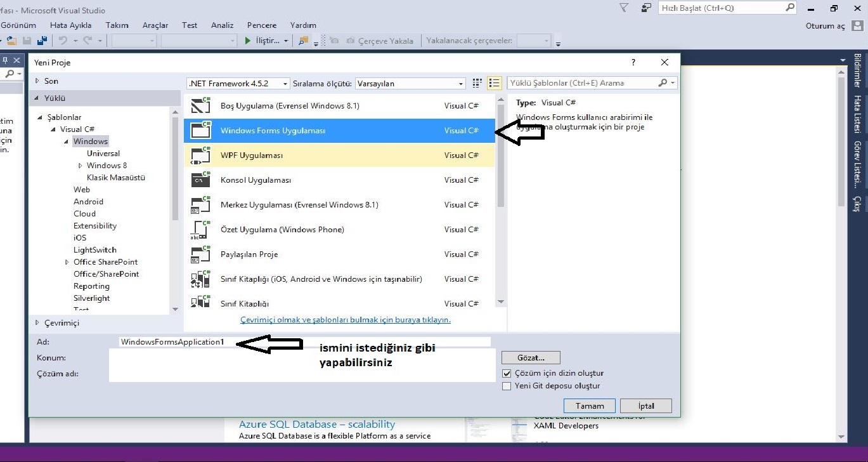Open the Araçlar menu
Viewport: 868px width, 462px height.
tap(155, 25)
